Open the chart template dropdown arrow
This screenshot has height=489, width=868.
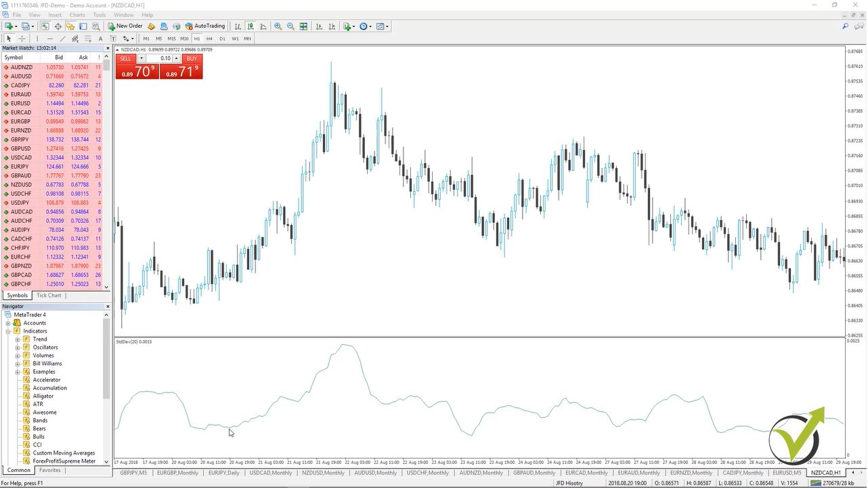(x=387, y=26)
